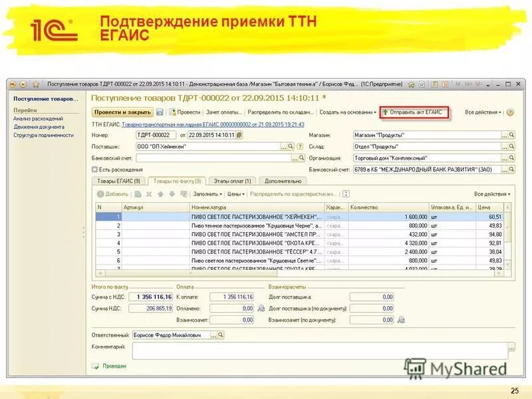Switch to the Этапы оплат (1) tab
Viewport: 532px width, 399px height.
point(232,181)
